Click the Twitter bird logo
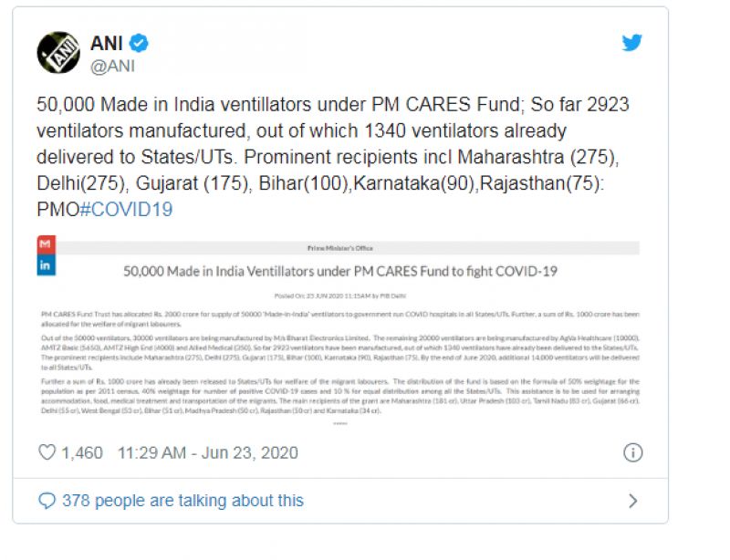Image resolution: width=730 pixels, height=560 pixels. click(x=631, y=43)
